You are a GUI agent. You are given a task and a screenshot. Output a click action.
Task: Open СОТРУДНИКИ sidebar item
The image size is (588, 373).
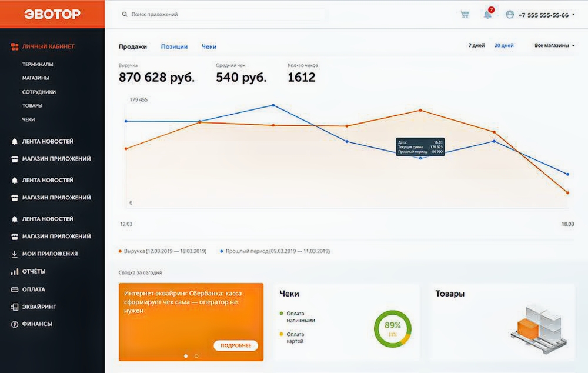(x=39, y=92)
